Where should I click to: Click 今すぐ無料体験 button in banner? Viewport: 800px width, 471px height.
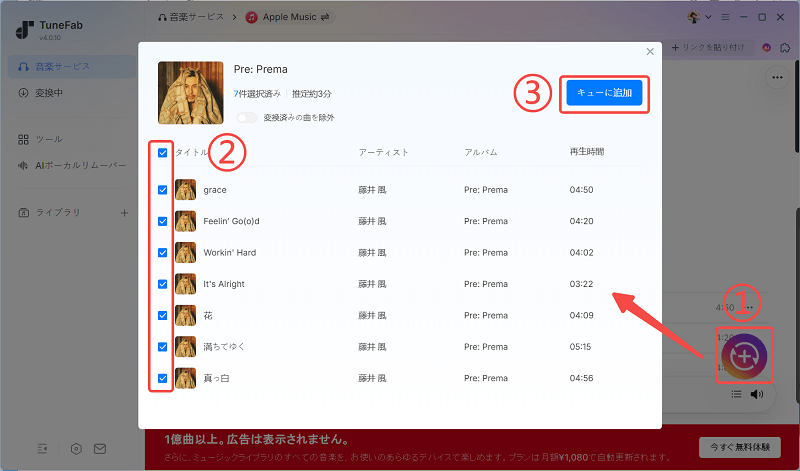coord(740,447)
